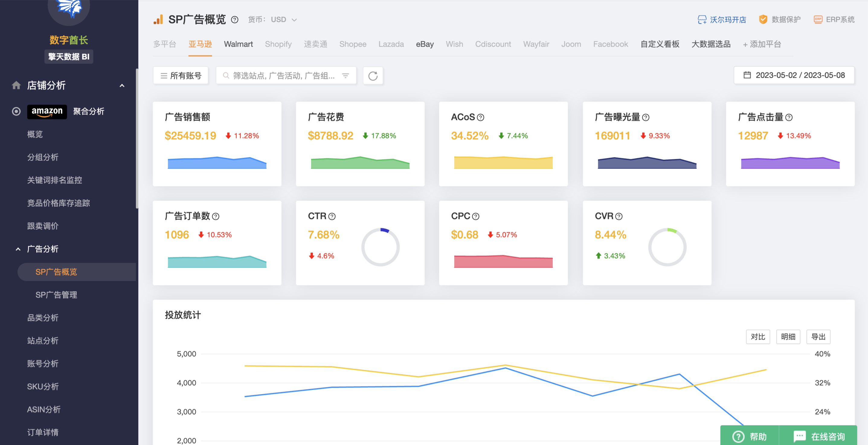The image size is (868, 445).
Task: Click the CTR help question icon
Action: [332, 216]
